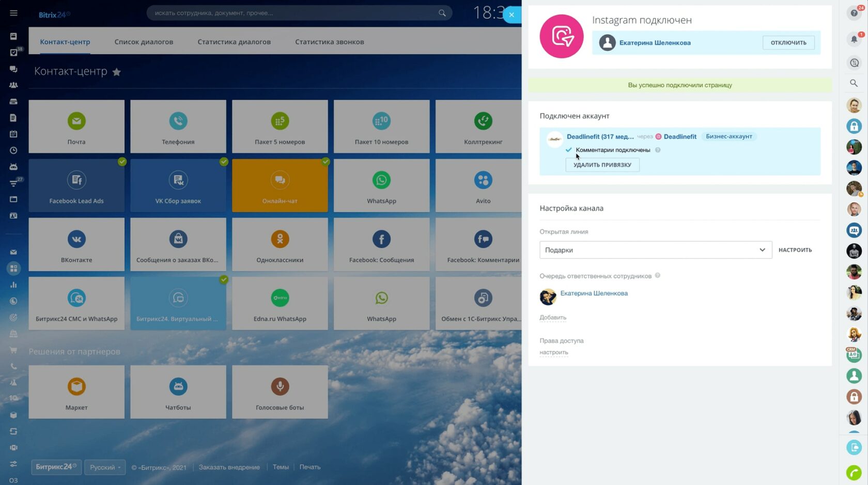
Task: Open the Маркет partner tile
Action: pyautogui.click(x=76, y=392)
